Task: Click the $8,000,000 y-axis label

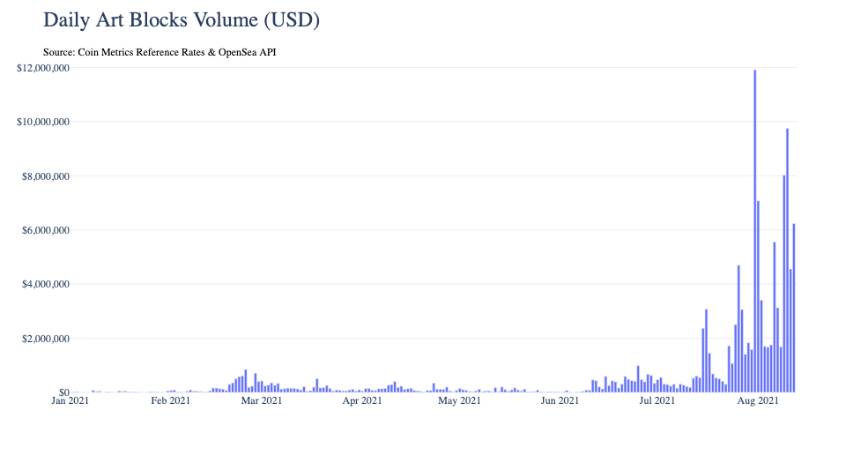Action: pyautogui.click(x=46, y=176)
